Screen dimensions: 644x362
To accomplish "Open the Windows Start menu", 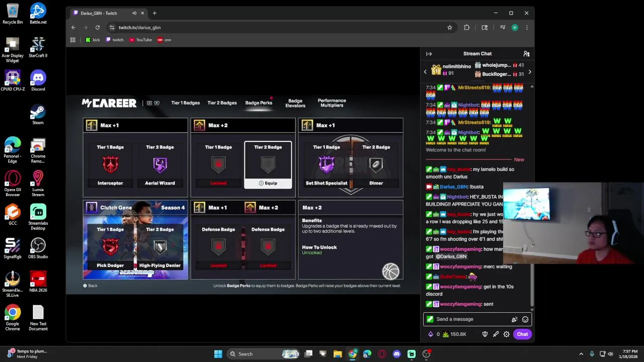I will (218, 354).
